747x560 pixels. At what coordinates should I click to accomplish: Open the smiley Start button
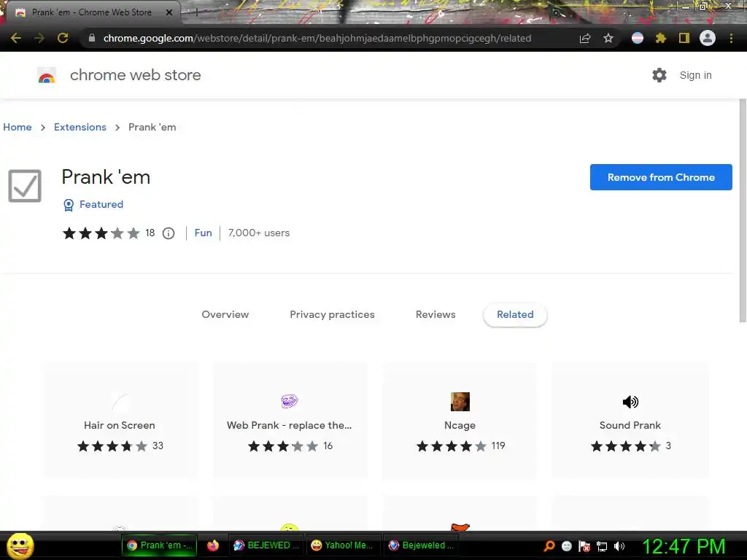click(20, 545)
